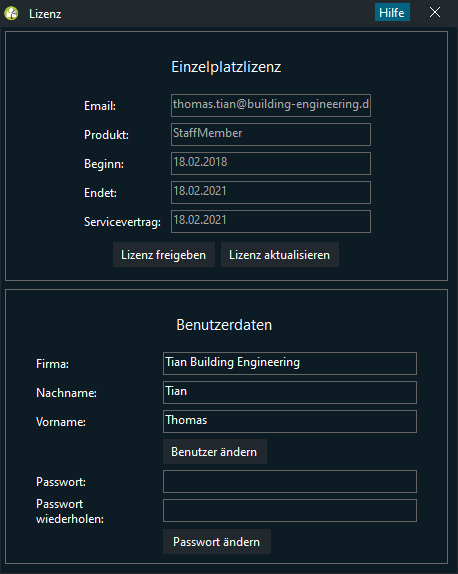Click the Vorname input containing Thomas

coord(290,421)
